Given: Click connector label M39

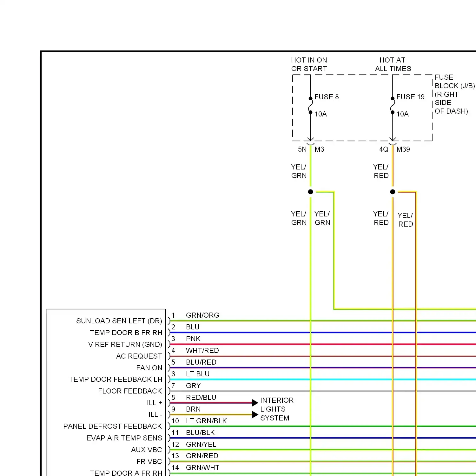Looking at the screenshot, I should tap(403, 149).
